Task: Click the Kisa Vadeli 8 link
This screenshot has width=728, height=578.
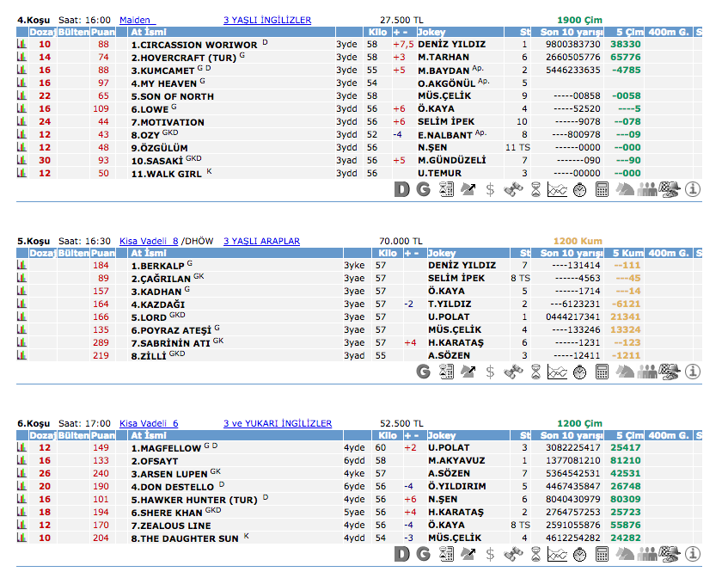Action: click(149, 241)
